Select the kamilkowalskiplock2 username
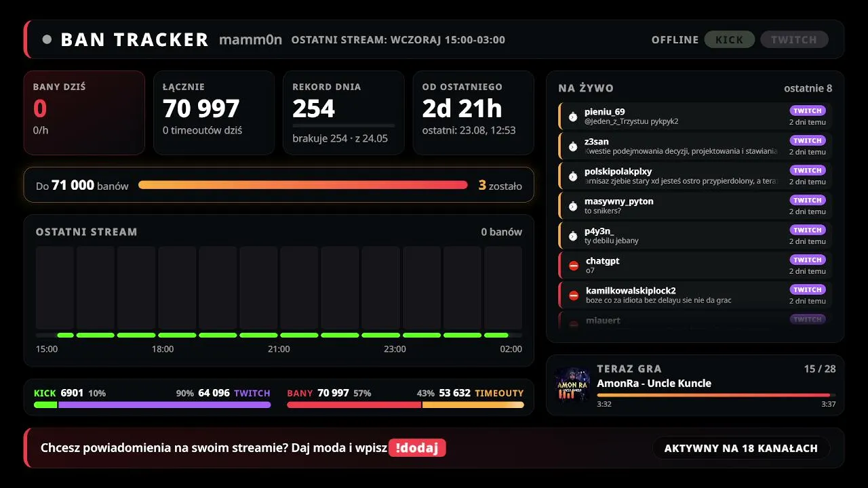This screenshot has height=488, width=868. pyautogui.click(x=631, y=291)
